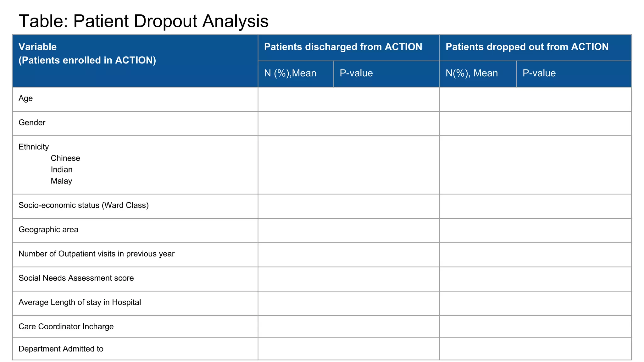
Task: Click the 'P-value' subheader under discharged column
Action: (356, 73)
